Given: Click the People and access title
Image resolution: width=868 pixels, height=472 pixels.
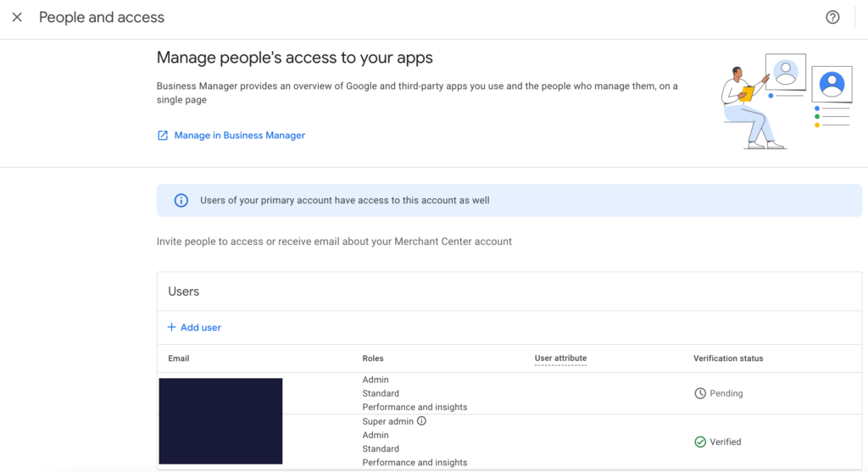Looking at the screenshot, I should (x=102, y=17).
